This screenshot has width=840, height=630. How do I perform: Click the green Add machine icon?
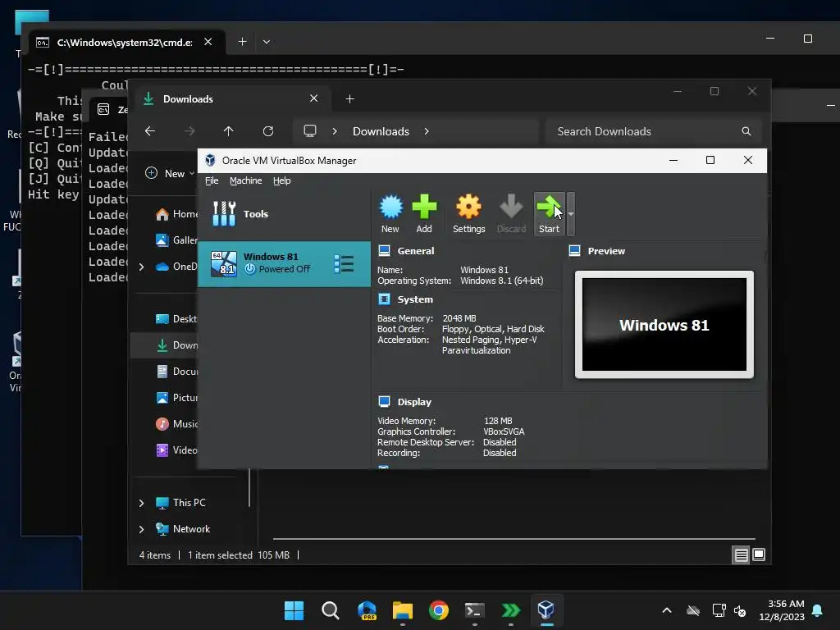(424, 213)
